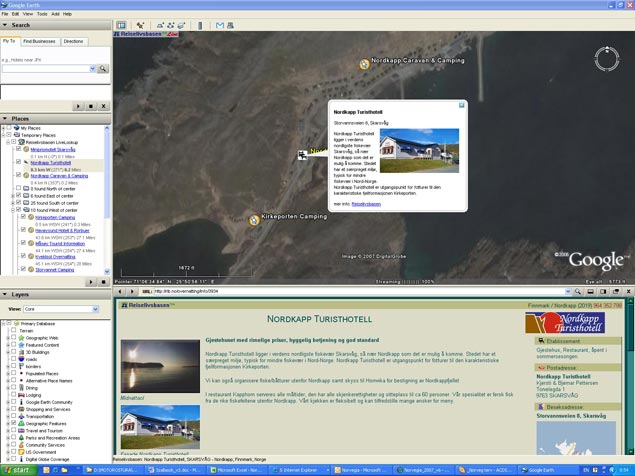Open the View menu
Screen dimensions: 635x476
[28, 14]
